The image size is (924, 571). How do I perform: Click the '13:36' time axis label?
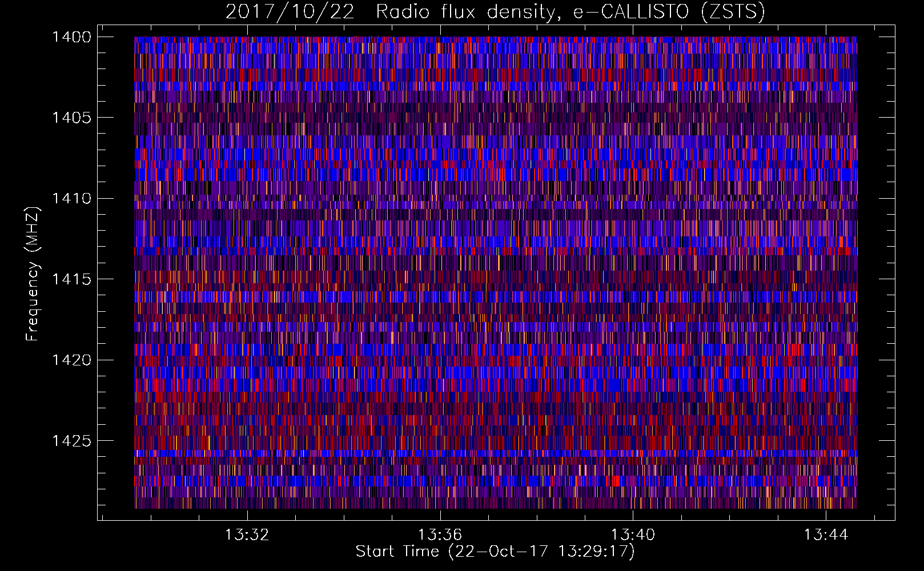tap(440, 535)
